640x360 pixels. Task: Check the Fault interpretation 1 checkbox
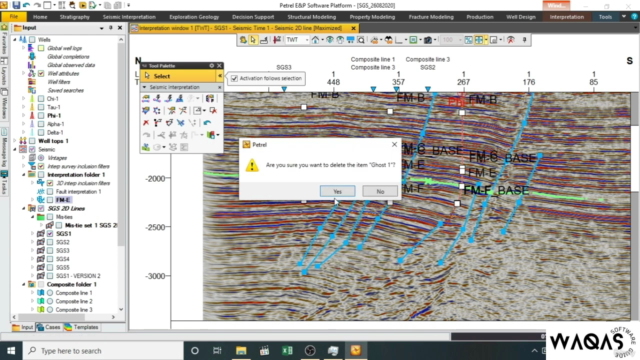pos(50,191)
